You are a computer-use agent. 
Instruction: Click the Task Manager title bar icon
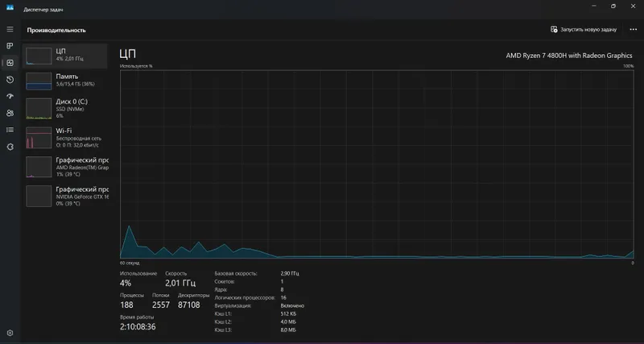point(10,7)
